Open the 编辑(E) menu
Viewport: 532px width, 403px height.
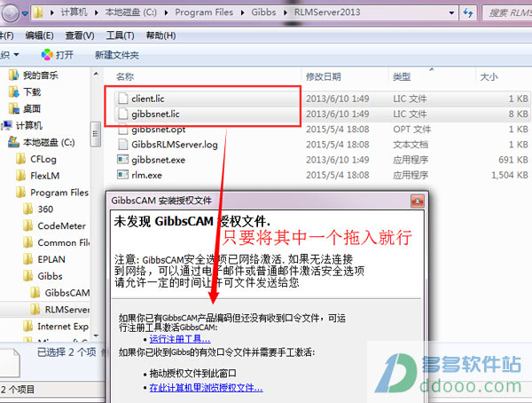coord(39,36)
